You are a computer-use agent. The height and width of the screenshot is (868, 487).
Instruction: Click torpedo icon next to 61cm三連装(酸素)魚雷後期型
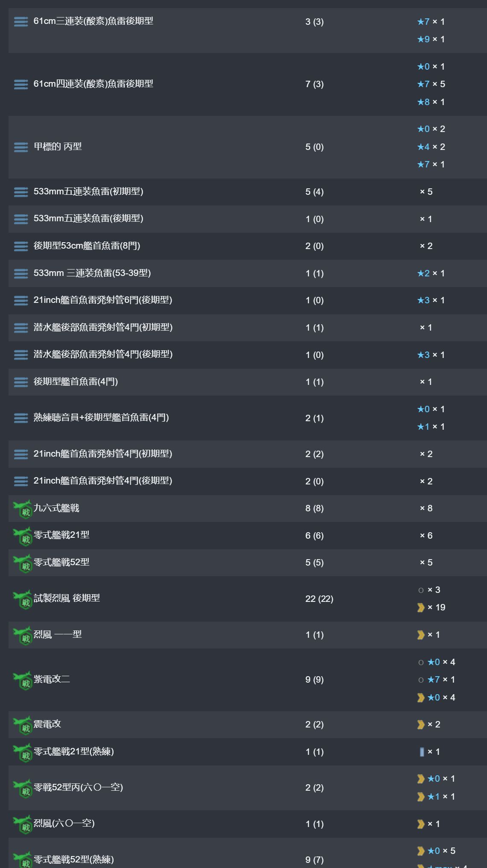21,21
